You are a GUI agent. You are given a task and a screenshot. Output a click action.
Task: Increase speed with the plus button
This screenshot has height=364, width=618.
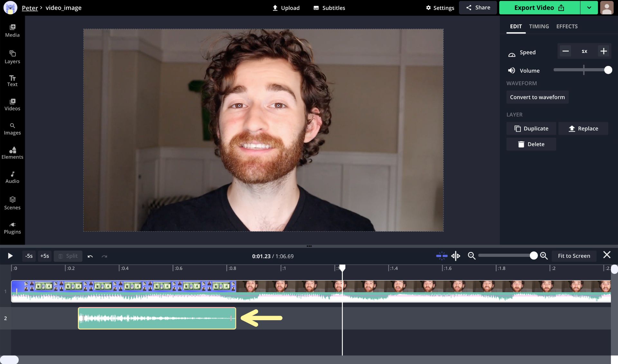pyautogui.click(x=604, y=51)
